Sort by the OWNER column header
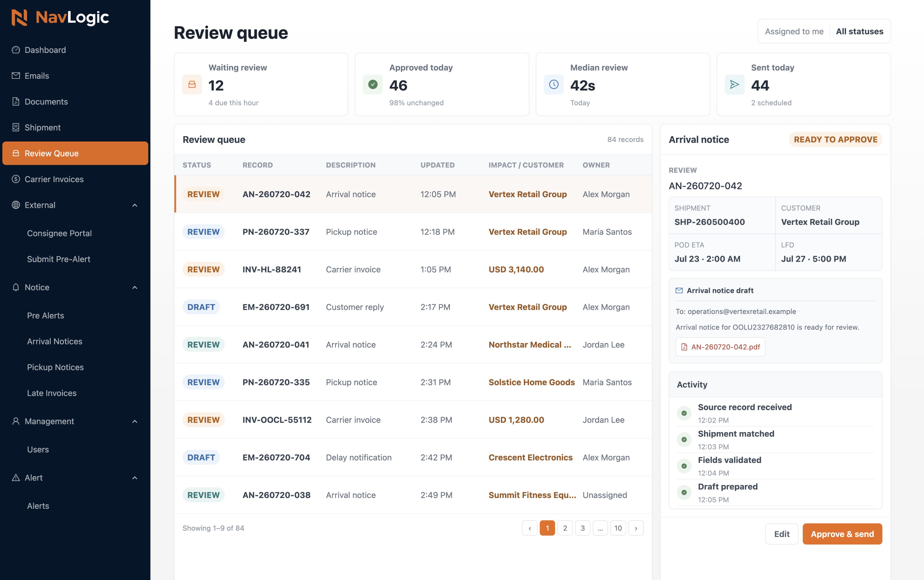 pyautogui.click(x=596, y=165)
